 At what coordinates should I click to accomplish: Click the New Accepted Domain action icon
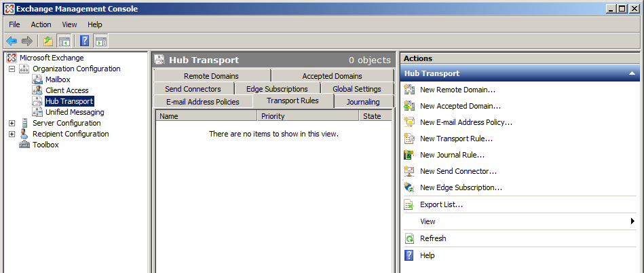(409, 106)
